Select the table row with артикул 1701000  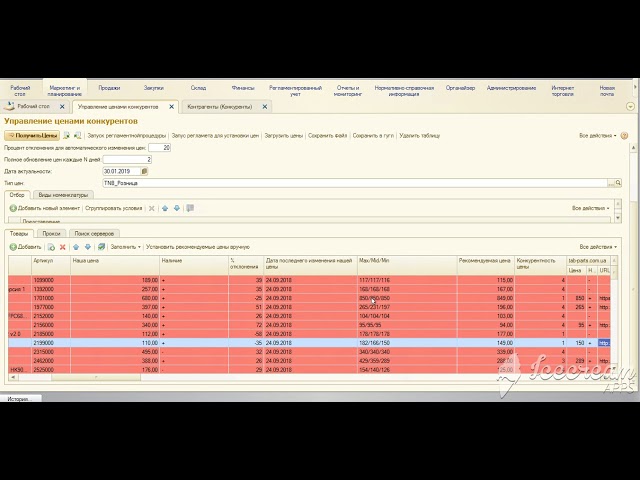coord(309,298)
